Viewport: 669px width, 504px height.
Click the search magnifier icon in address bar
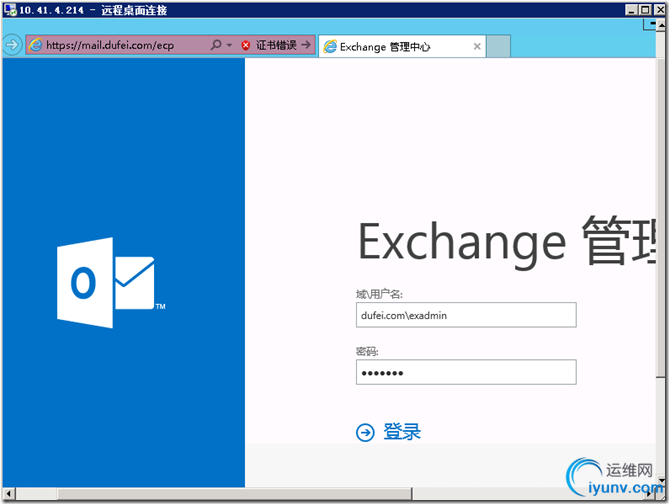(216, 44)
